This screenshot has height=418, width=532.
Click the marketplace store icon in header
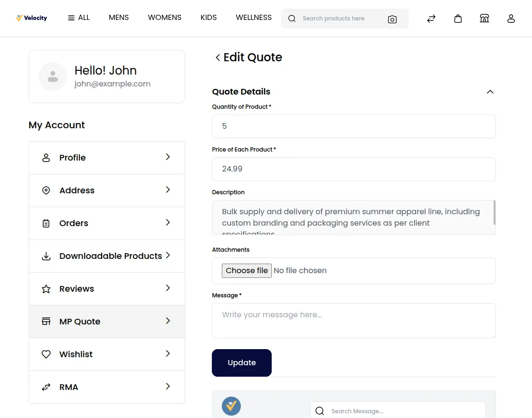(484, 19)
